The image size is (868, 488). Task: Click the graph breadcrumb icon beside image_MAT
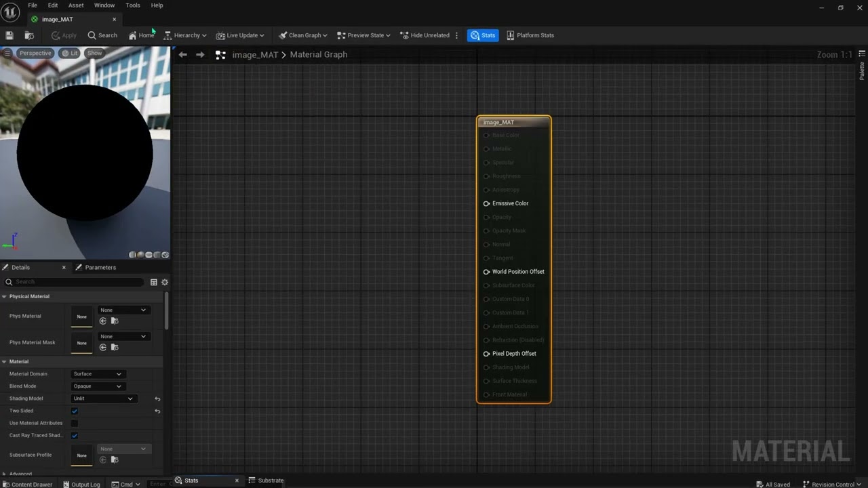click(220, 55)
